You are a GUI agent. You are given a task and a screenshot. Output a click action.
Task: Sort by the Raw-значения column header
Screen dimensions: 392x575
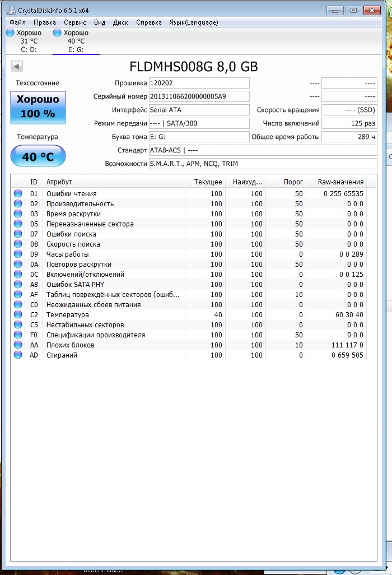coord(340,182)
